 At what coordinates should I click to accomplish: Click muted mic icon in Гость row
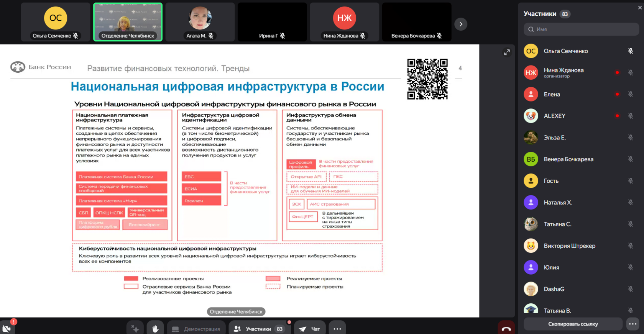[631, 181]
